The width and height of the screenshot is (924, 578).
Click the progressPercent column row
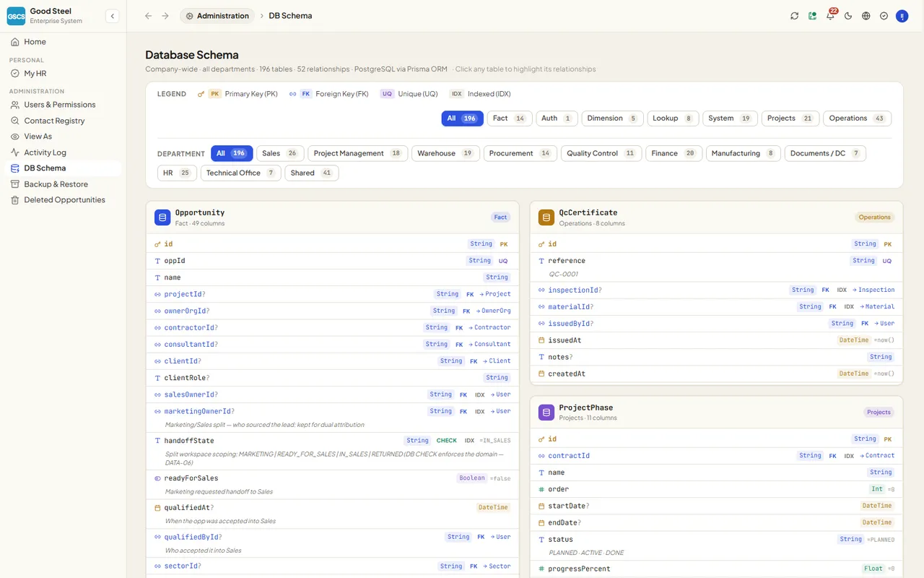[717, 569]
